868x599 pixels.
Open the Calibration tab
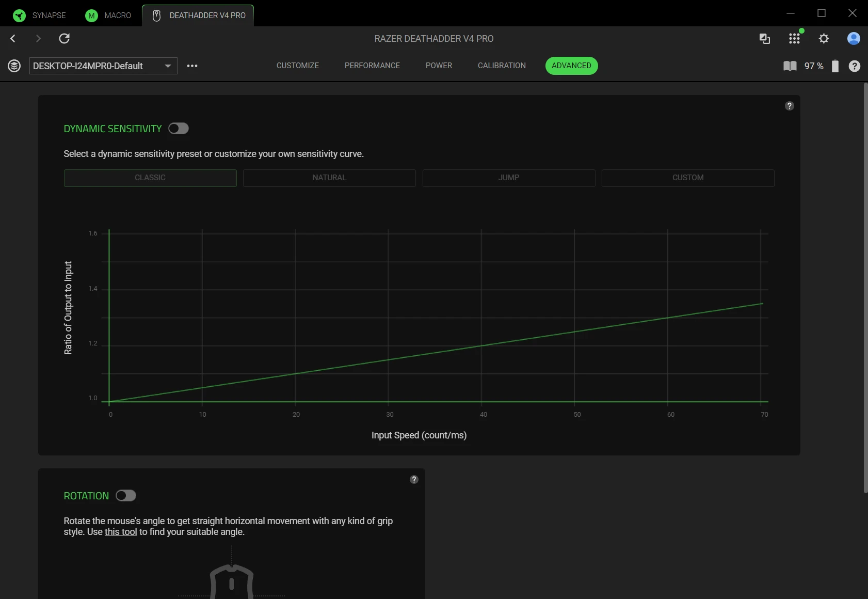pyautogui.click(x=502, y=66)
